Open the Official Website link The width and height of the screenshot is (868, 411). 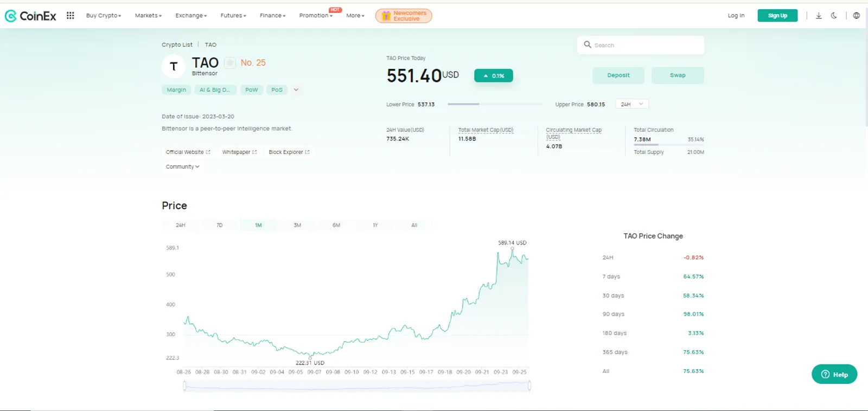(188, 152)
